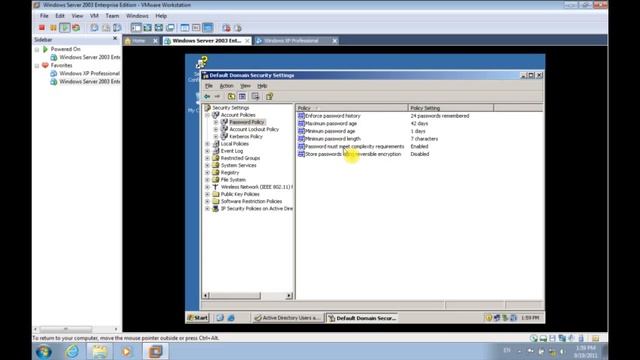
Task: Expand the Account Lockout Policy node
Action: (216, 129)
